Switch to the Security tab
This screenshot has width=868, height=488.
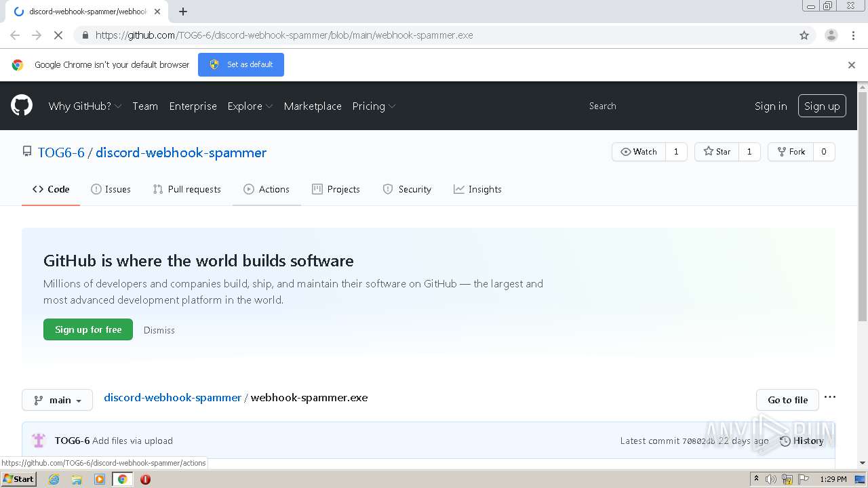pyautogui.click(x=407, y=189)
